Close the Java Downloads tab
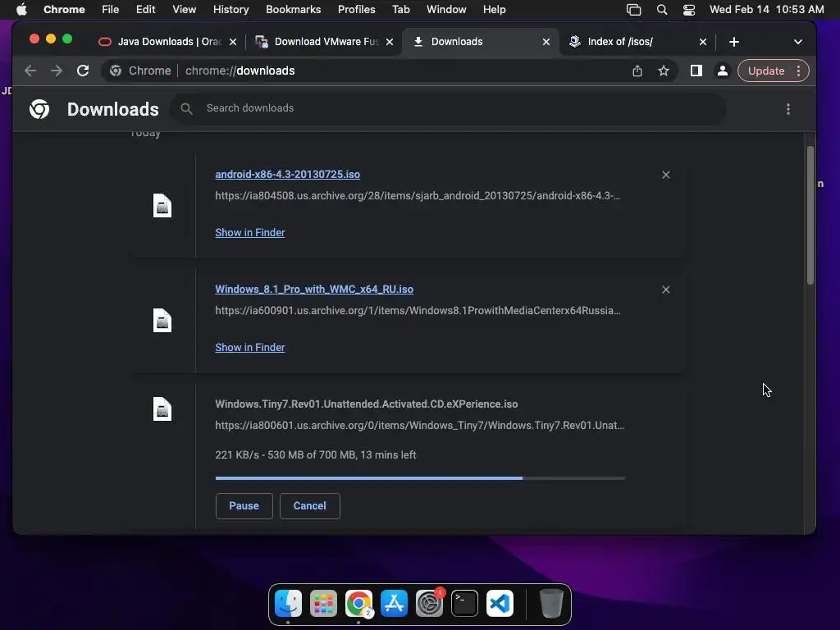 point(233,42)
